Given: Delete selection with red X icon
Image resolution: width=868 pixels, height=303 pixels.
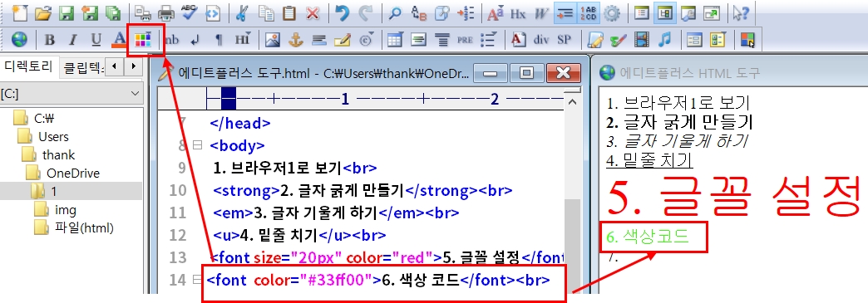Looking at the screenshot, I should pyautogui.click(x=313, y=13).
